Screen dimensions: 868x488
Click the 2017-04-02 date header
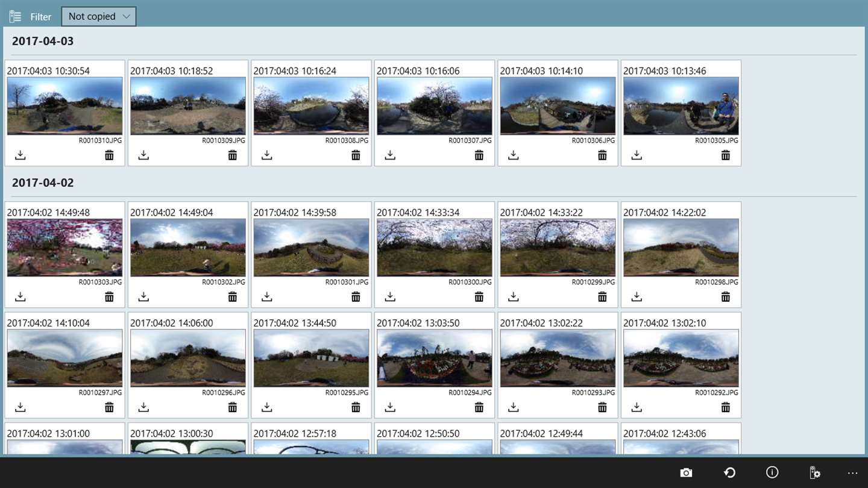pyautogui.click(x=43, y=183)
